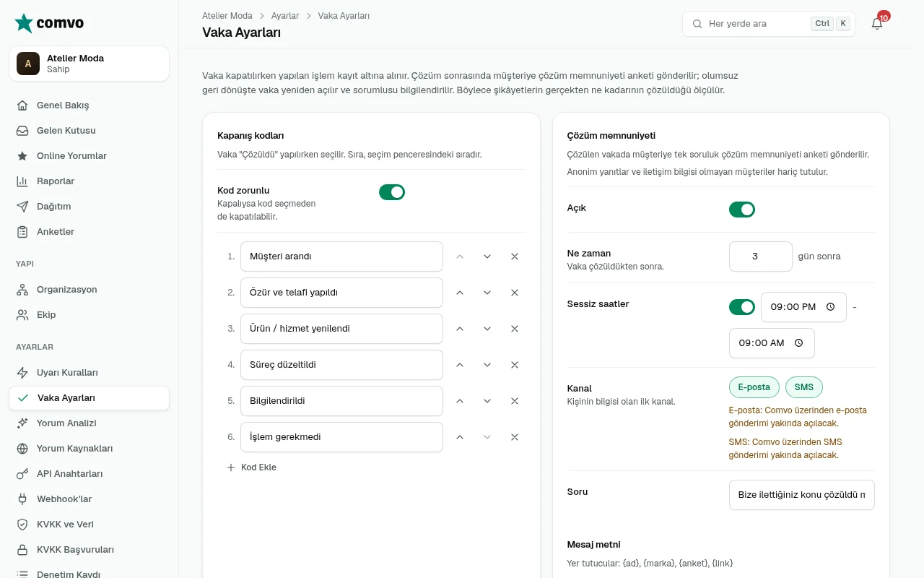Open the Uyarı Kuralları settings
The width and height of the screenshot is (924, 578).
89,373
